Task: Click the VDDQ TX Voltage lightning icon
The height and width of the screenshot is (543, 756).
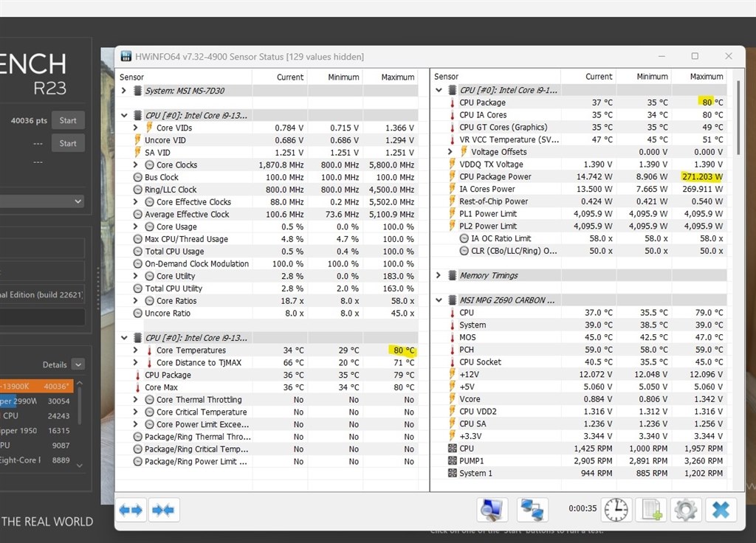Action: (453, 164)
